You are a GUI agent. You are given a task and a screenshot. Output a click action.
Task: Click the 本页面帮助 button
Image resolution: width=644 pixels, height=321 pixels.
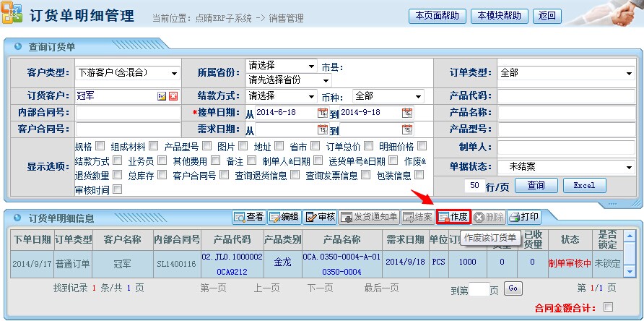[438, 15]
